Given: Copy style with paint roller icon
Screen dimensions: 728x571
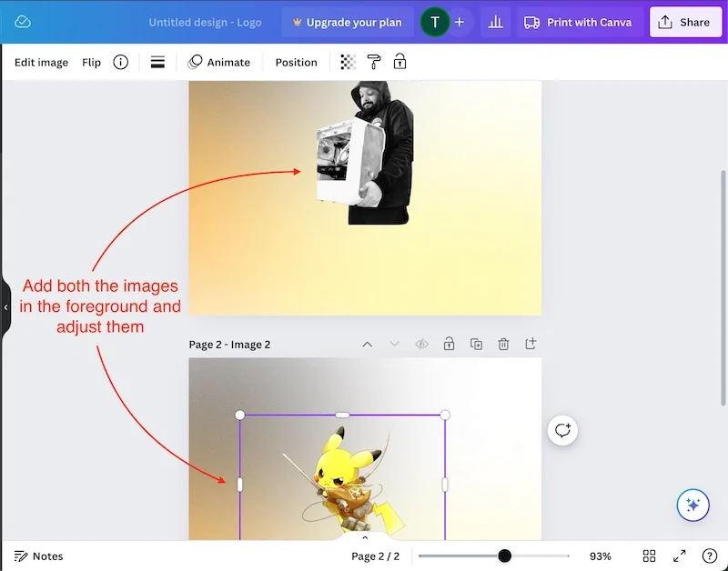Looking at the screenshot, I should pyautogui.click(x=374, y=62).
